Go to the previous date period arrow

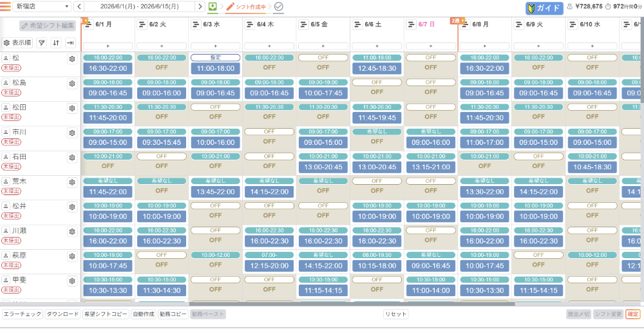click(79, 6)
